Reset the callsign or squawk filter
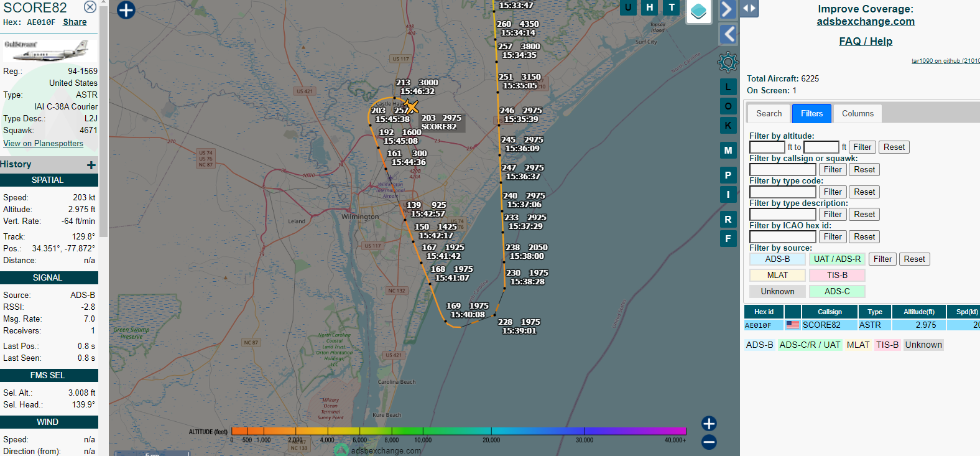Screen dimensions: 980x456 tap(864, 170)
